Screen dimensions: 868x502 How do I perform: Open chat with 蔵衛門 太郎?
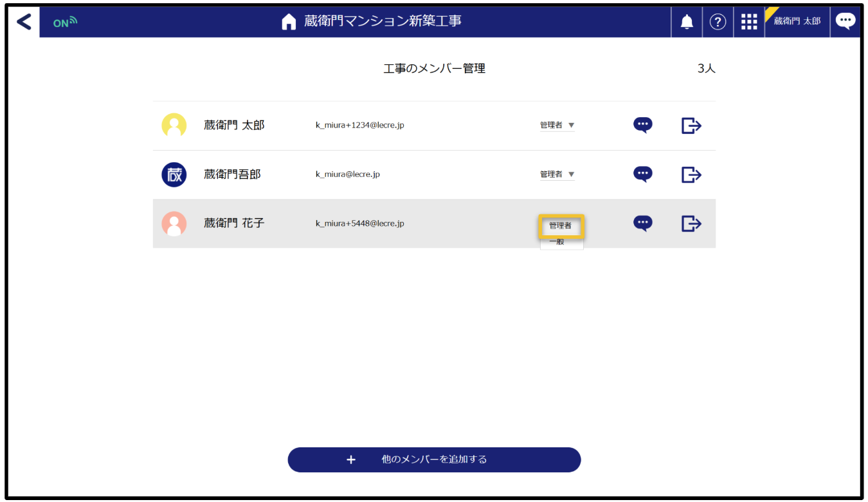642,125
